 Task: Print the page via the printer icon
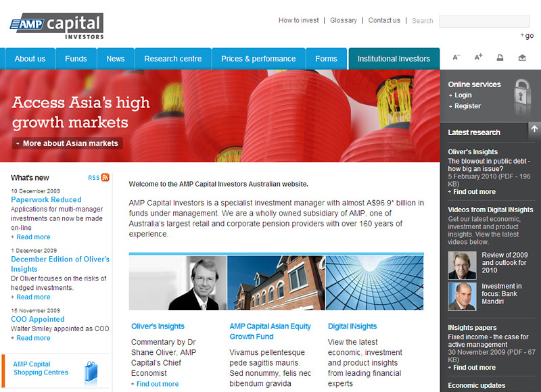[500, 58]
